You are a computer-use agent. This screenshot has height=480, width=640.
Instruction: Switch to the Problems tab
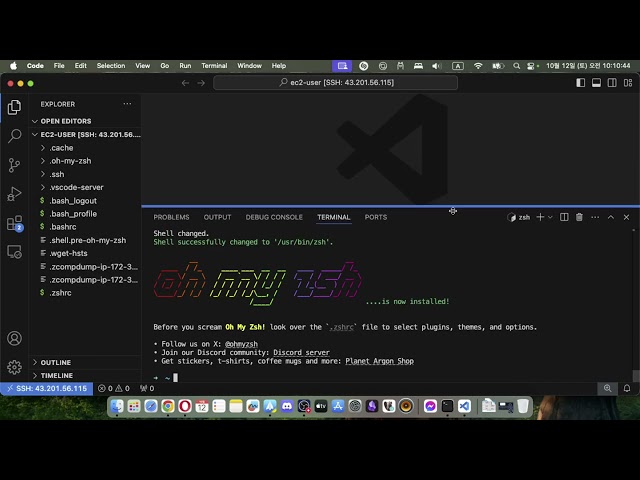point(171,217)
